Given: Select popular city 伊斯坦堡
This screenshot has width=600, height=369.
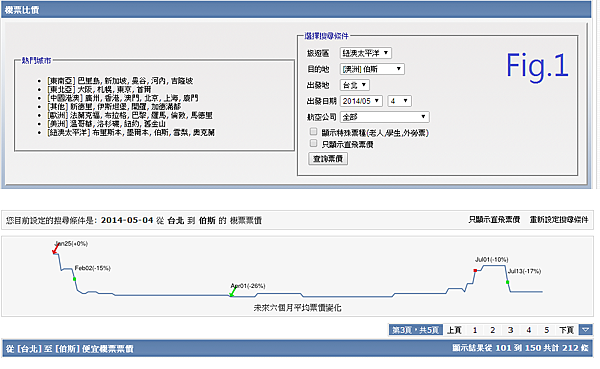Looking at the screenshot, I should pyautogui.click(x=112, y=106).
